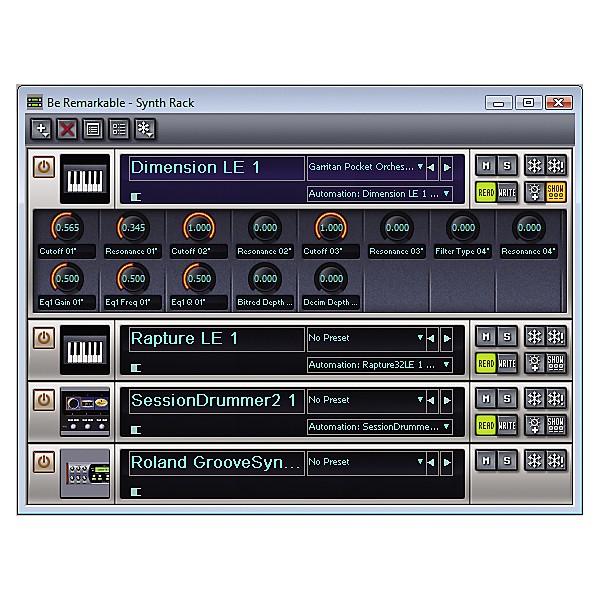Select next preset for Rapture LE 1
The image size is (600, 600).
446,339
